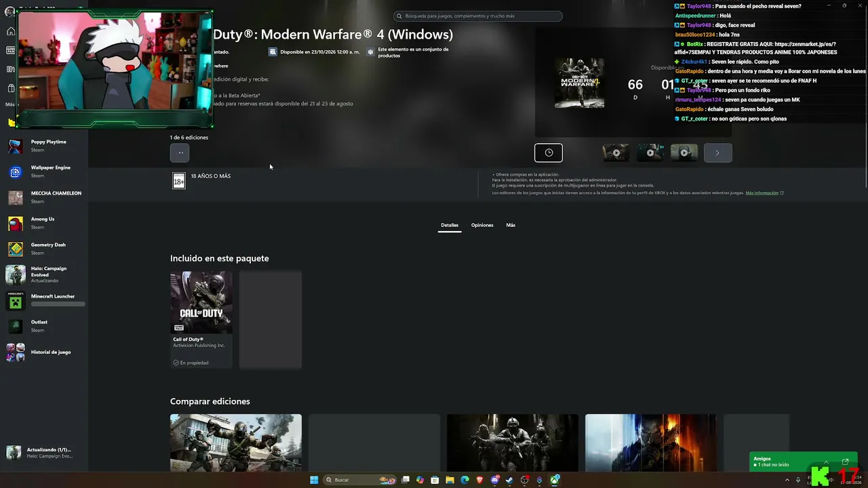Show the next media thumbnails with the arrow
Screen dimensions: 868x488
pos(717,152)
